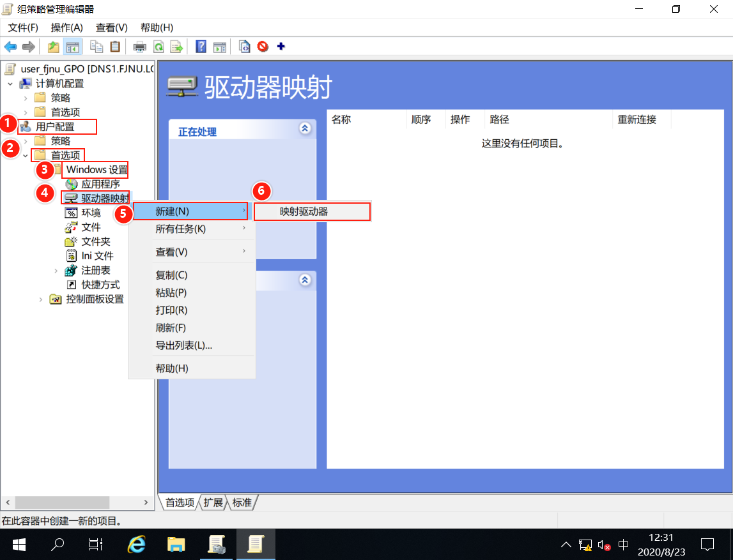Click the Back navigation arrow
The image size is (733, 560).
(x=10, y=46)
